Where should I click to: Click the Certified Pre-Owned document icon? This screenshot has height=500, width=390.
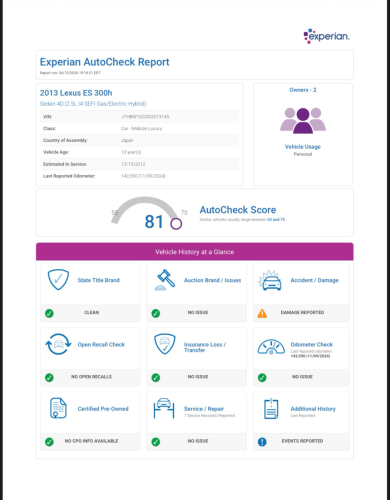click(58, 408)
